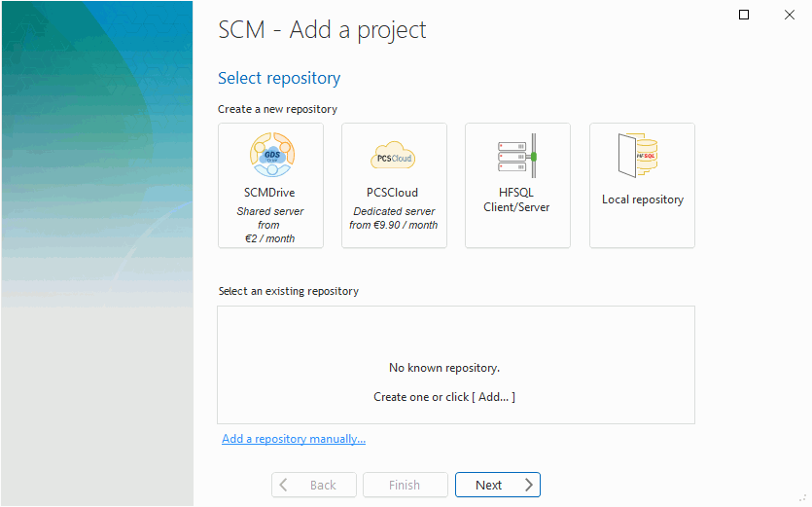Image resolution: width=812 pixels, height=507 pixels.
Task: Click the "SCM - Add a project" title
Action: pos(322,30)
